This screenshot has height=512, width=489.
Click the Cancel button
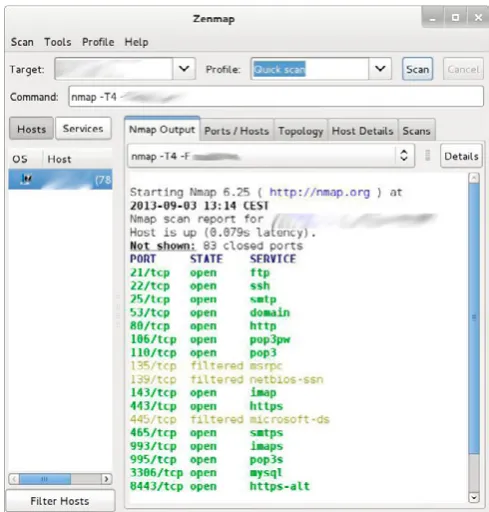tap(463, 69)
